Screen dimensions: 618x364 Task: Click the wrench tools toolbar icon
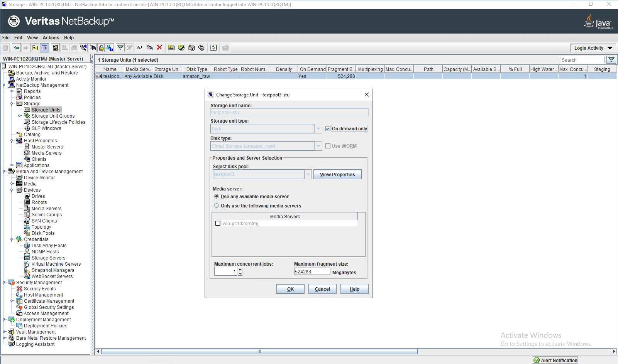click(x=83, y=48)
